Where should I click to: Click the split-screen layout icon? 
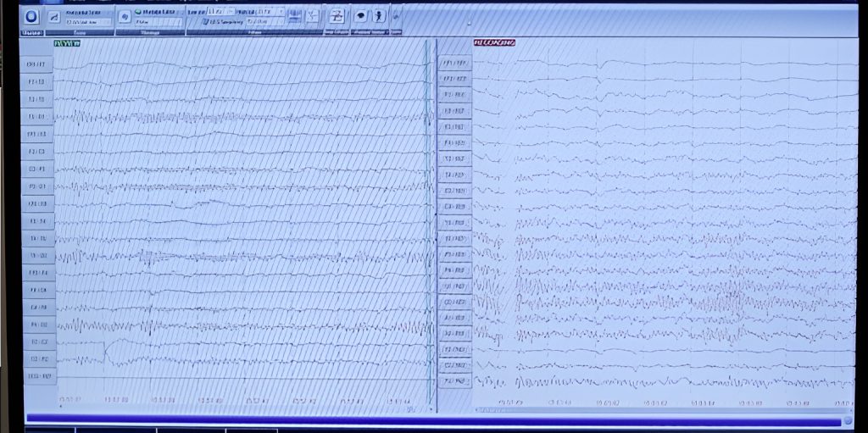(x=337, y=16)
